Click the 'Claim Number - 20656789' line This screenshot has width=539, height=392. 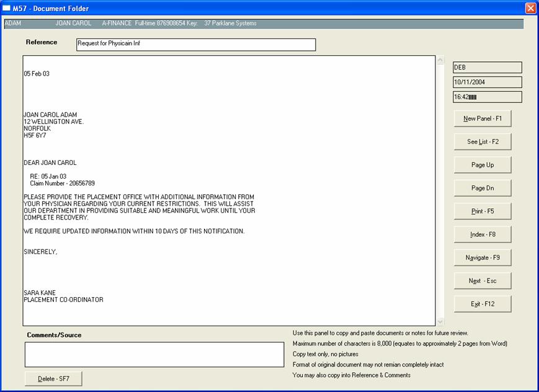[62, 183]
